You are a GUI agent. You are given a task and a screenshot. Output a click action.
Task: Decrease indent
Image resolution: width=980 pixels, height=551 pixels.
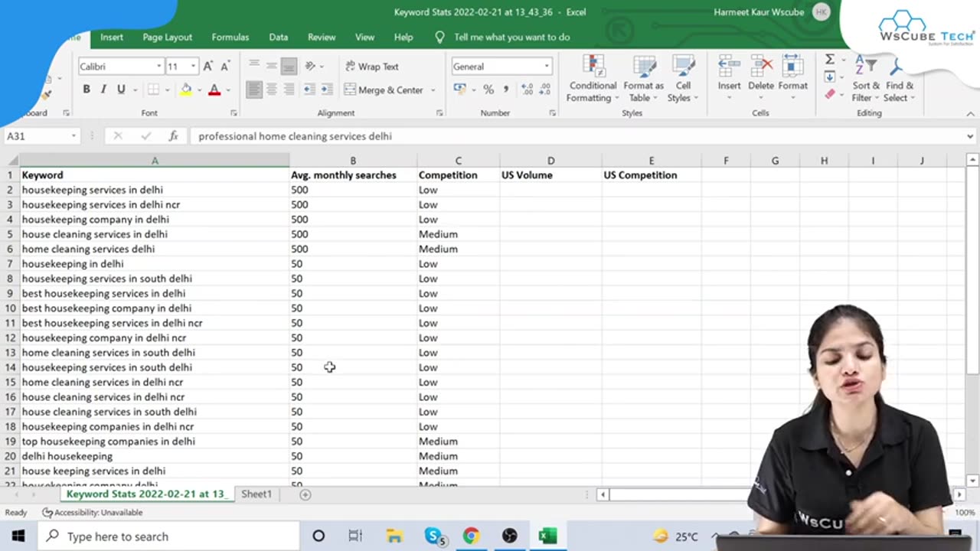(x=309, y=90)
